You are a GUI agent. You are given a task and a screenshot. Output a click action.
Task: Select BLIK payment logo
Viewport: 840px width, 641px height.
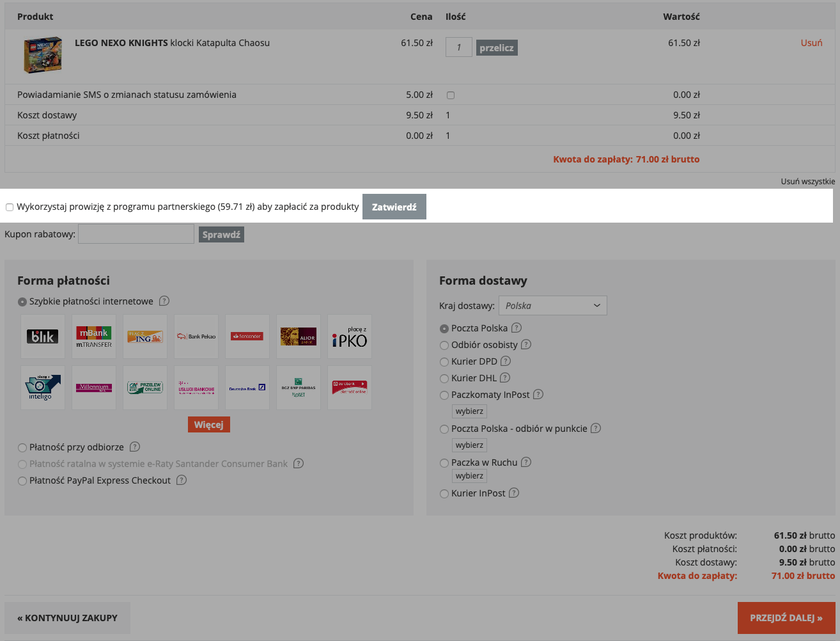pyautogui.click(x=43, y=336)
